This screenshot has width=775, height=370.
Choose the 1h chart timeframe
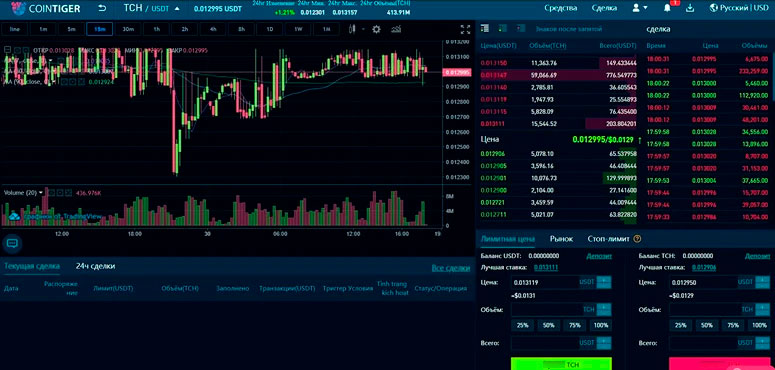click(x=157, y=29)
